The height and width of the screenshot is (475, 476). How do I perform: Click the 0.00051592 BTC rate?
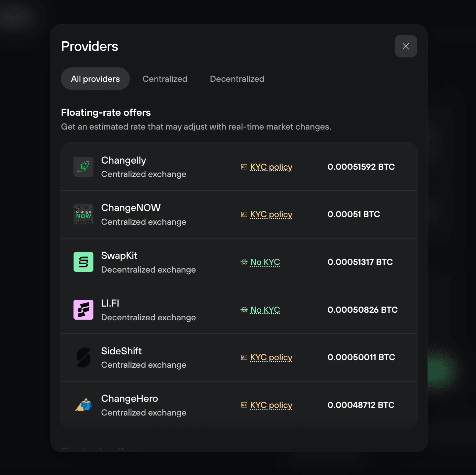361,167
